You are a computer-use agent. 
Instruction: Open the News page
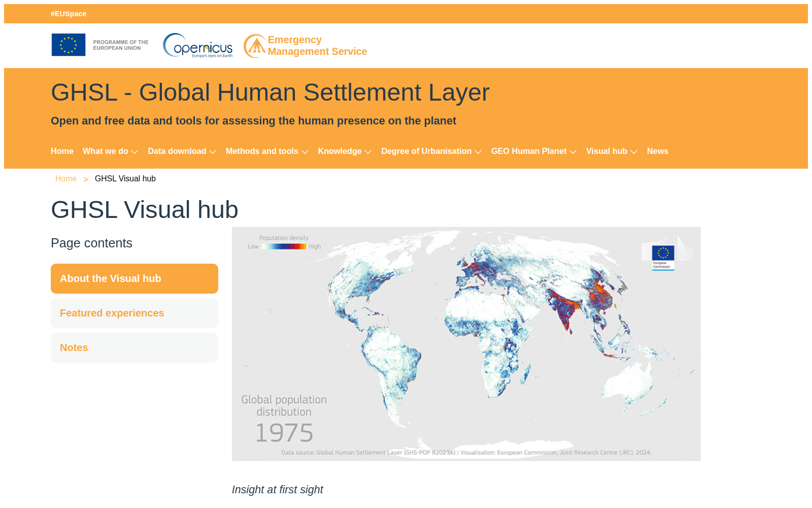[x=658, y=151]
